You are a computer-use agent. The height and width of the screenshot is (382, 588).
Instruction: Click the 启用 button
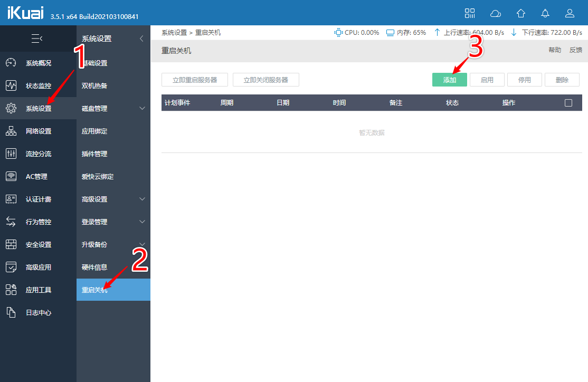click(x=487, y=80)
